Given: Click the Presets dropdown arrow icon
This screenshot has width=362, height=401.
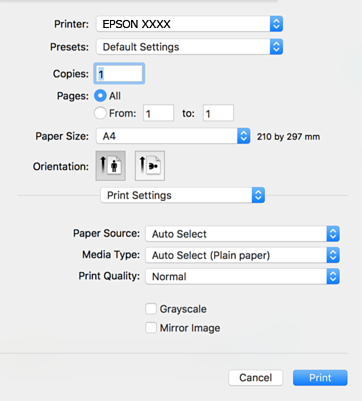Looking at the screenshot, I should point(276,47).
